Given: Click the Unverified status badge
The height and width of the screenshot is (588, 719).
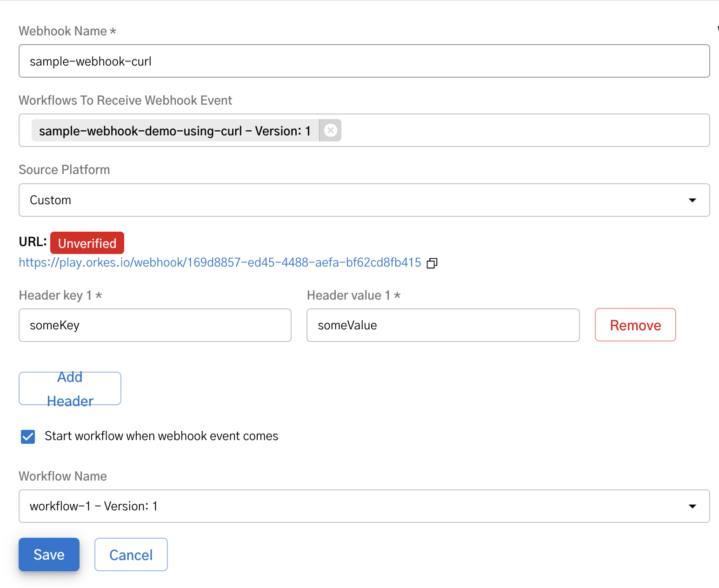Looking at the screenshot, I should click(x=87, y=242).
